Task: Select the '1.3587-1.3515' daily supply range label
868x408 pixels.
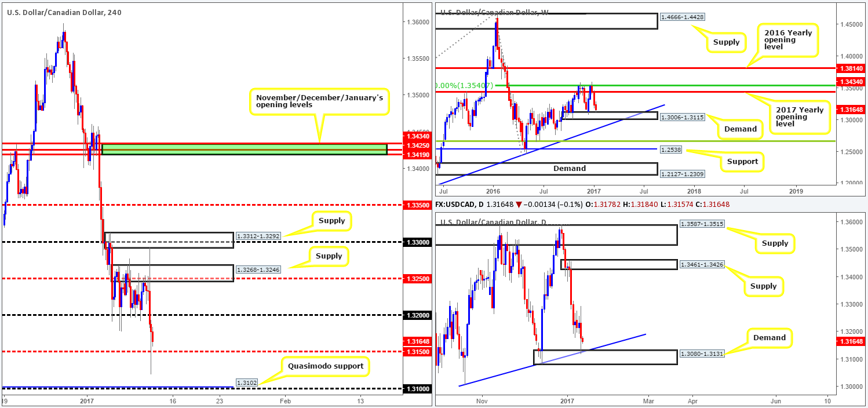Action: tap(702, 224)
